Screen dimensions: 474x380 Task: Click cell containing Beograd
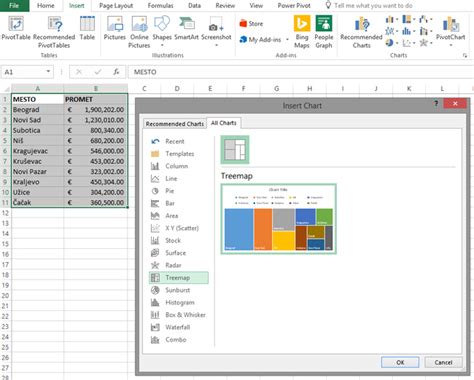pyautogui.click(x=38, y=110)
